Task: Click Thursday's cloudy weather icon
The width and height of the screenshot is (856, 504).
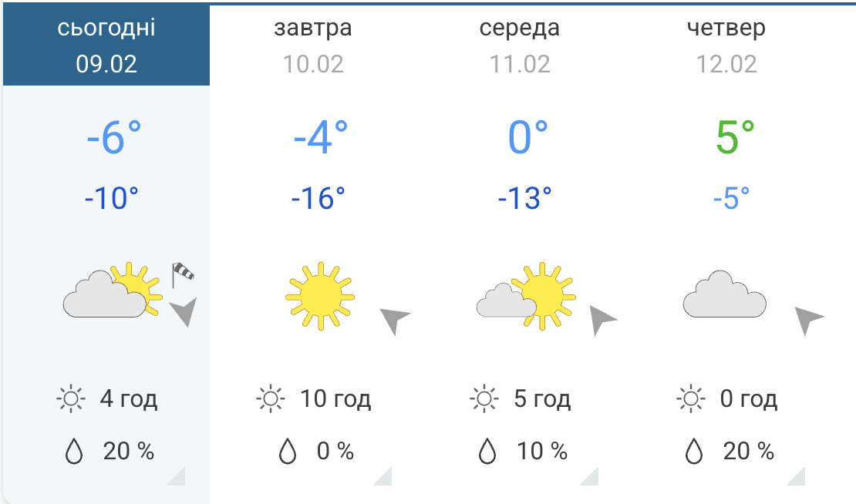Action: [x=724, y=294]
